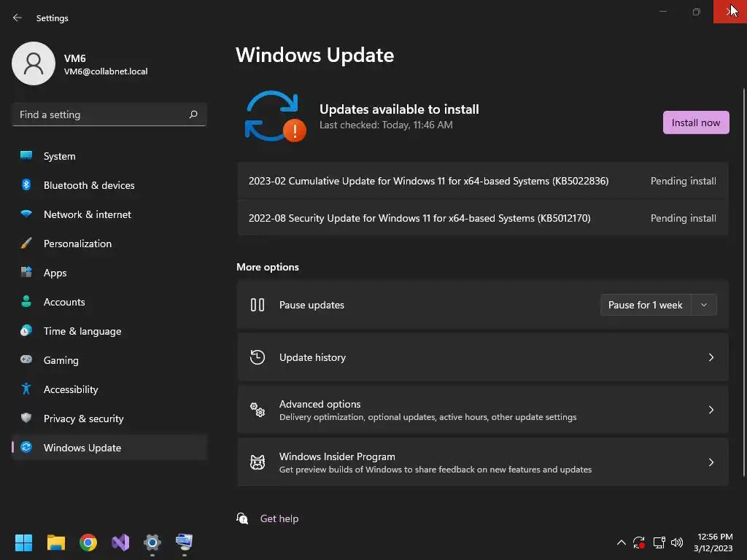Expand Advanced options chevron

coord(711,410)
